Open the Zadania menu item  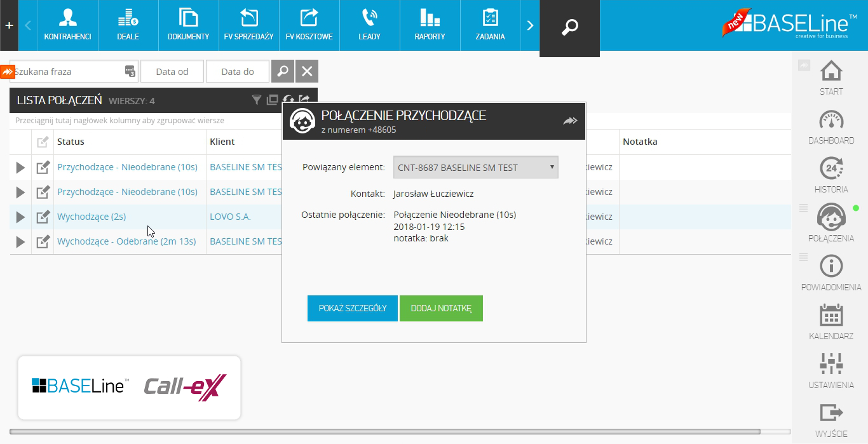(490, 25)
